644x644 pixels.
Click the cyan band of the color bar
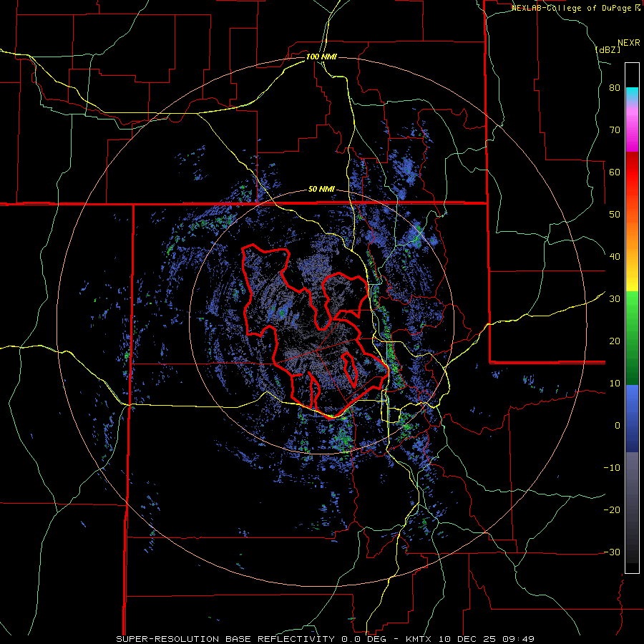pyautogui.click(x=632, y=94)
